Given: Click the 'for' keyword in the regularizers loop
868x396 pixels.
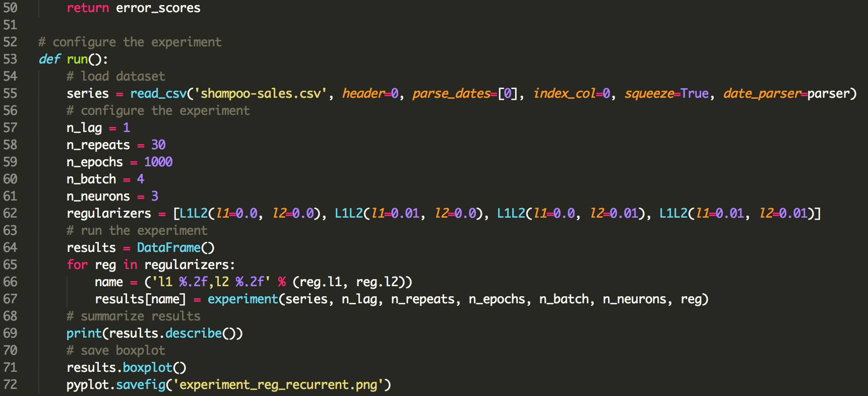Looking at the screenshot, I should tap(77, 265).
